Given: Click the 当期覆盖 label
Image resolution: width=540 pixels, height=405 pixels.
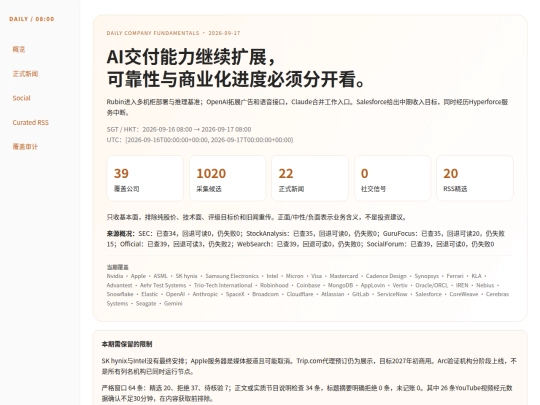Looking at the screenshot, I should 117,267.
